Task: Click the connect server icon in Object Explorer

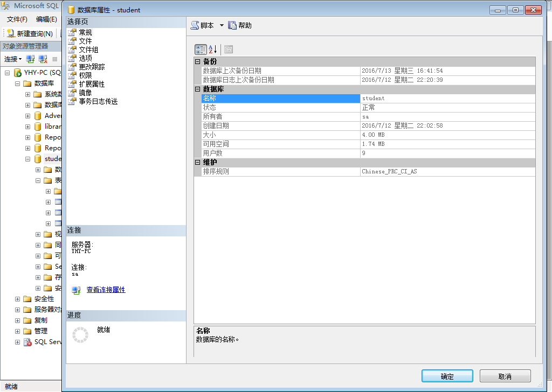Action: click(x=30, y=59)
